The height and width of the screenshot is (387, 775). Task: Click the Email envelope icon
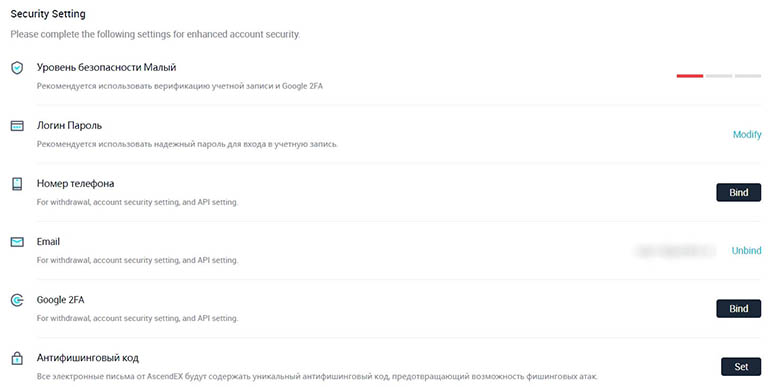click(17, 242)
